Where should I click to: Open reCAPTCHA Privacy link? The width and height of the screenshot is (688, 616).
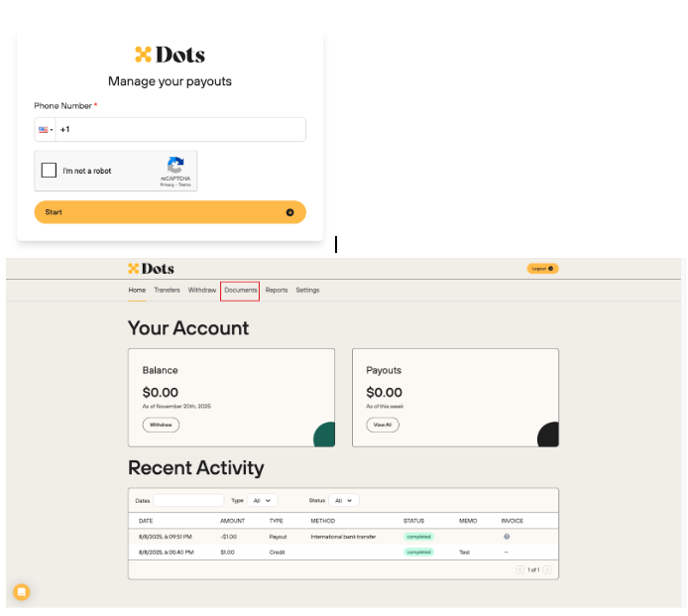[167, 185]
